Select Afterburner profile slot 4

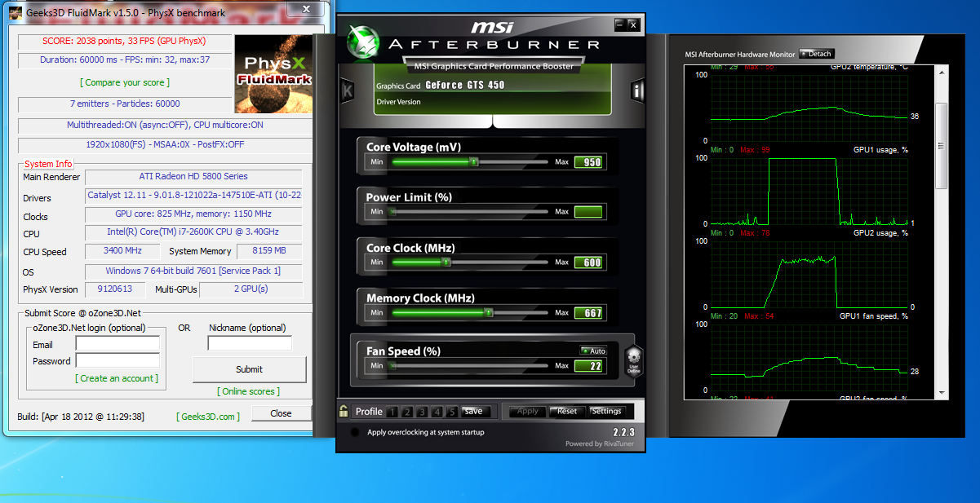(x=438, y=412)
